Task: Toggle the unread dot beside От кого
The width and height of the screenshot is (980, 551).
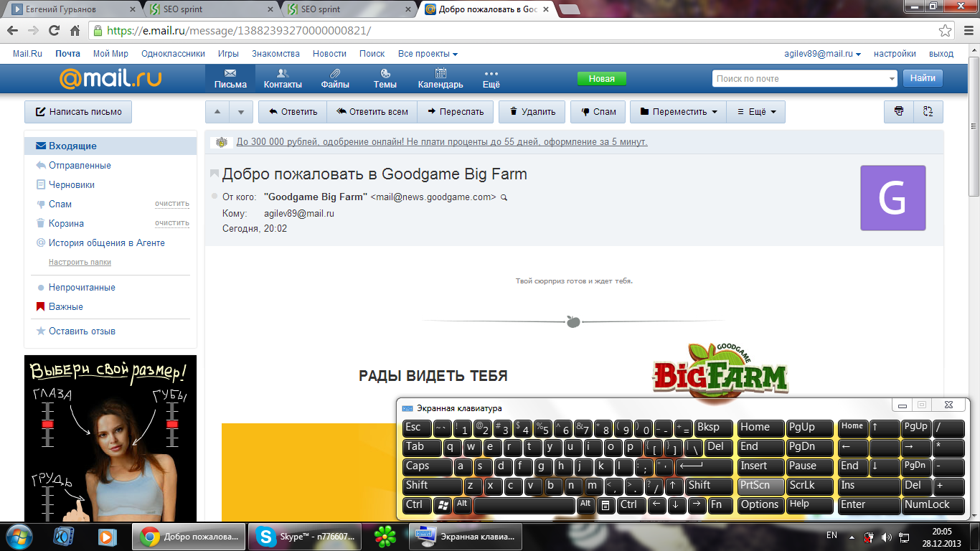Action: click(215, 196)
